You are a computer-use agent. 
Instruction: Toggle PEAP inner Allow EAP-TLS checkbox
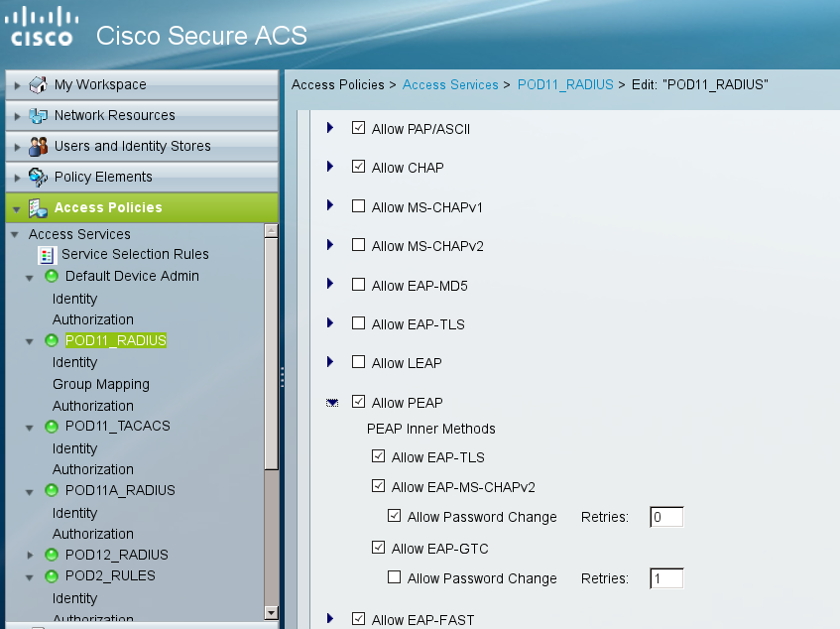(x=378, y=456)
